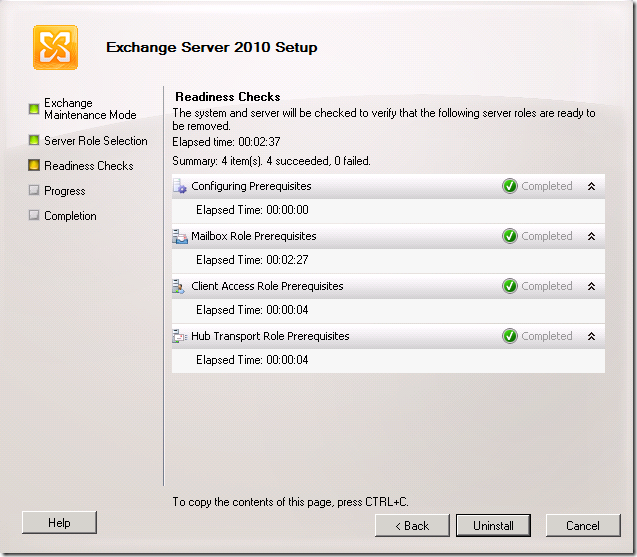This screenshot has height=557, width=637.
Task: Click the Client Access Role Prerequisites icon
Action: pos(178,286)
